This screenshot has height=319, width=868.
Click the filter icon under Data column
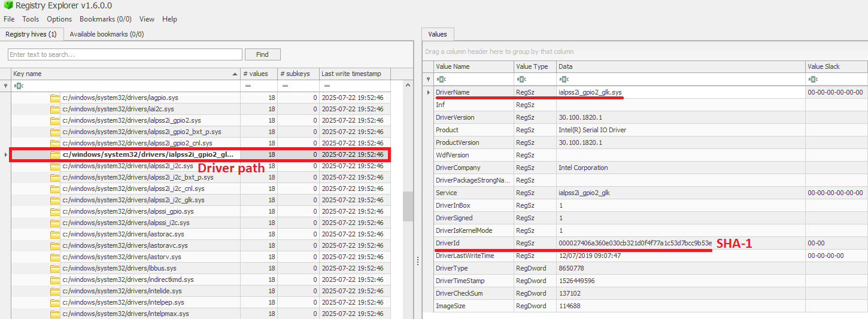click(x=563, y=79)
